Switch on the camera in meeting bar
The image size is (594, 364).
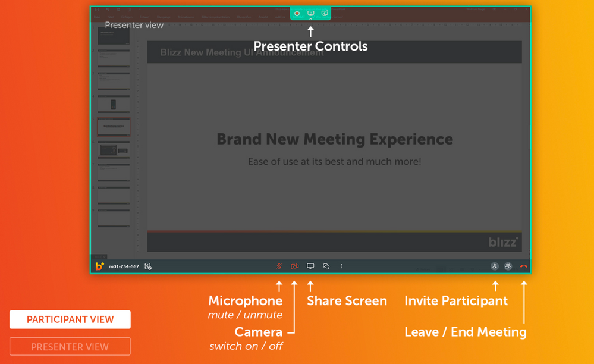click(x=294, y=266)
